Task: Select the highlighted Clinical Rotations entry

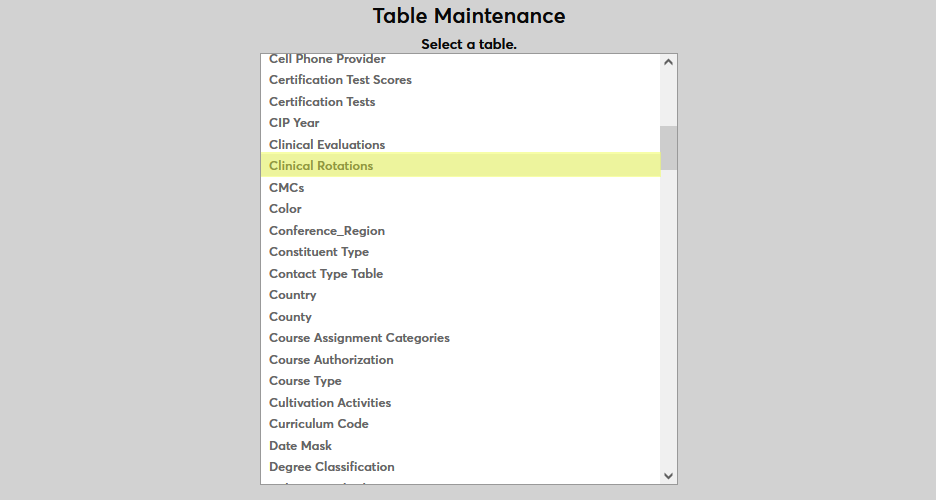Action: point(321,166)
